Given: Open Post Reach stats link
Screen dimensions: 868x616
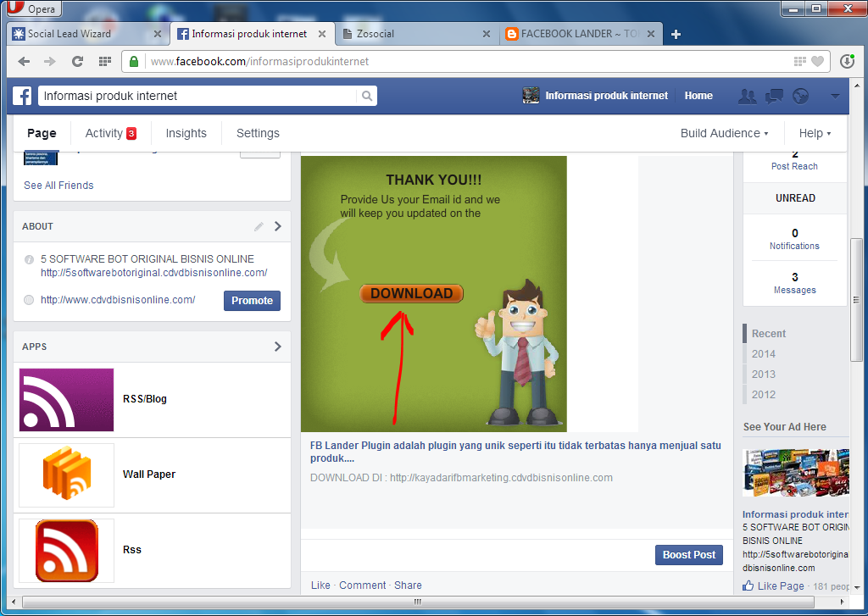Looking at the screenshot, I should pos(794,166).
